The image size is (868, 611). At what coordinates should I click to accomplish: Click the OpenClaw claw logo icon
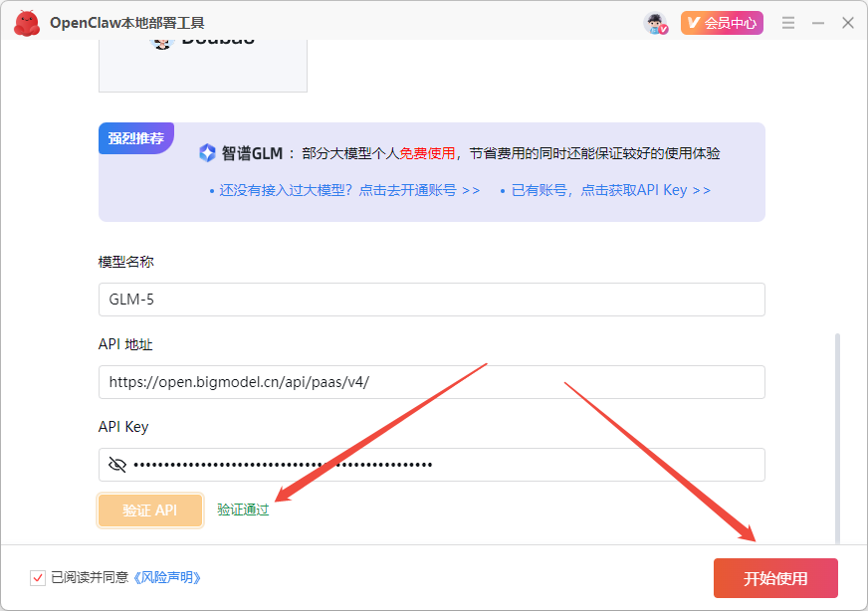coord(27,22)
